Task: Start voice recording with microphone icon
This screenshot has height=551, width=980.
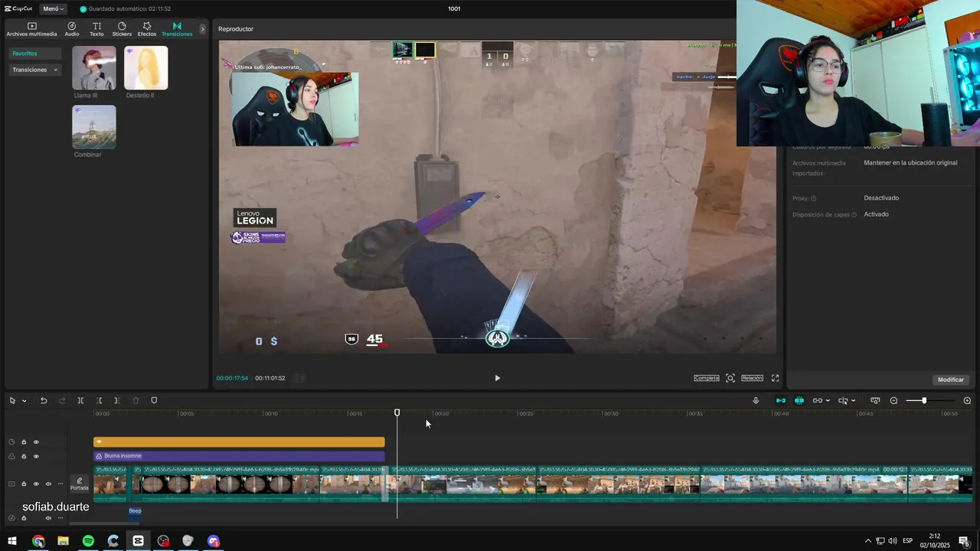Action: tap(756, 400)
